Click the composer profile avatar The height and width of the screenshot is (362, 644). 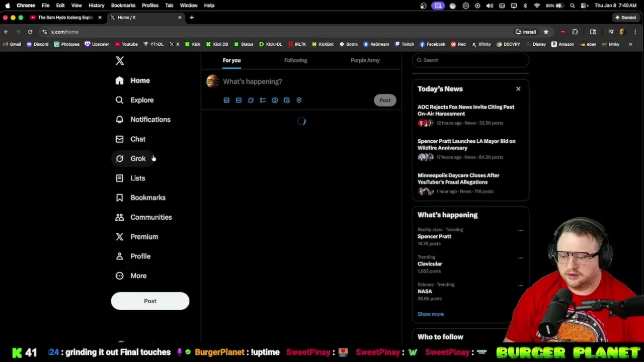213,81
